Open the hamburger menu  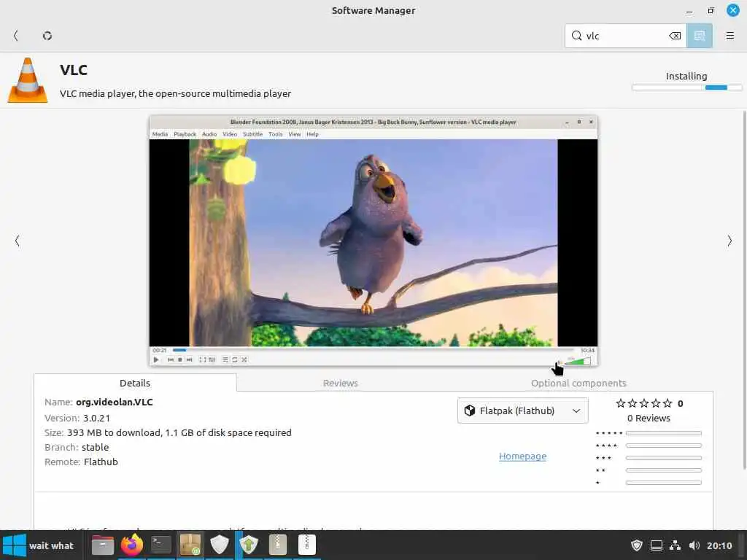point(729,36)
